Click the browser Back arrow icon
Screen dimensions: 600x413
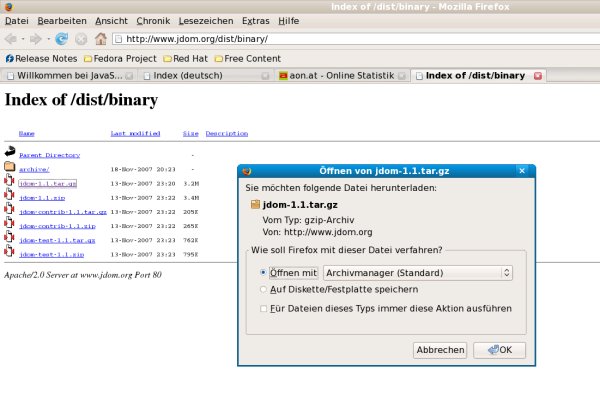(x=11, y=39)
